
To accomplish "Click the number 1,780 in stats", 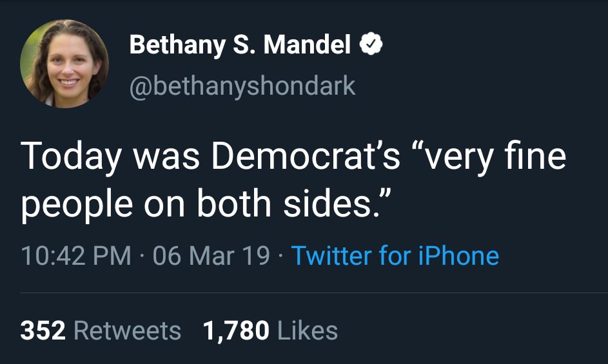I will [236, 330].
